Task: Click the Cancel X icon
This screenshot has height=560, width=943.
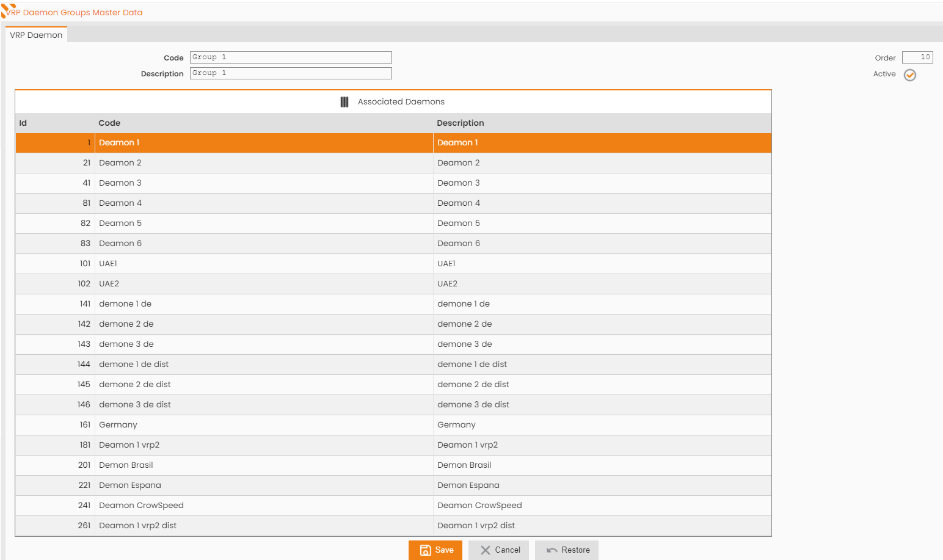Action: [x=486, y=550]
